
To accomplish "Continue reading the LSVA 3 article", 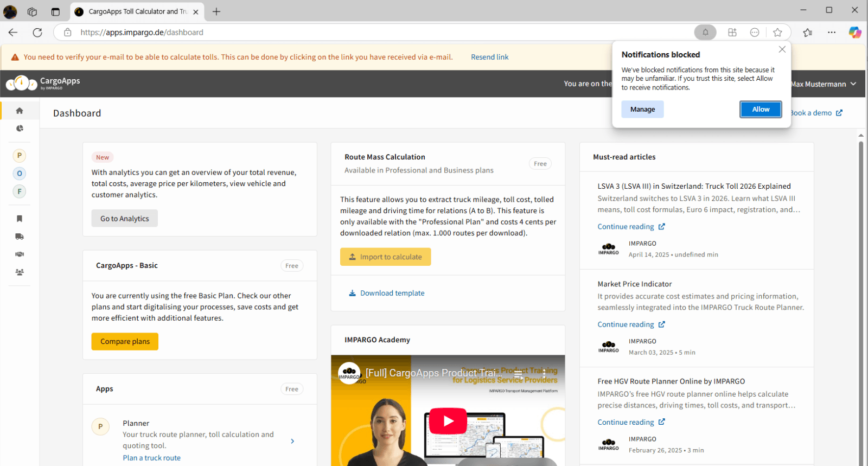I will coord(631,227).
